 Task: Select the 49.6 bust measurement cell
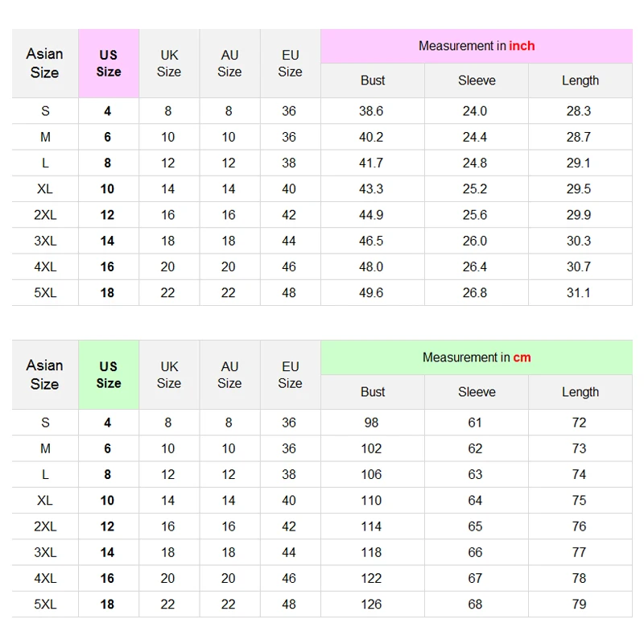(x=371, y=292)
